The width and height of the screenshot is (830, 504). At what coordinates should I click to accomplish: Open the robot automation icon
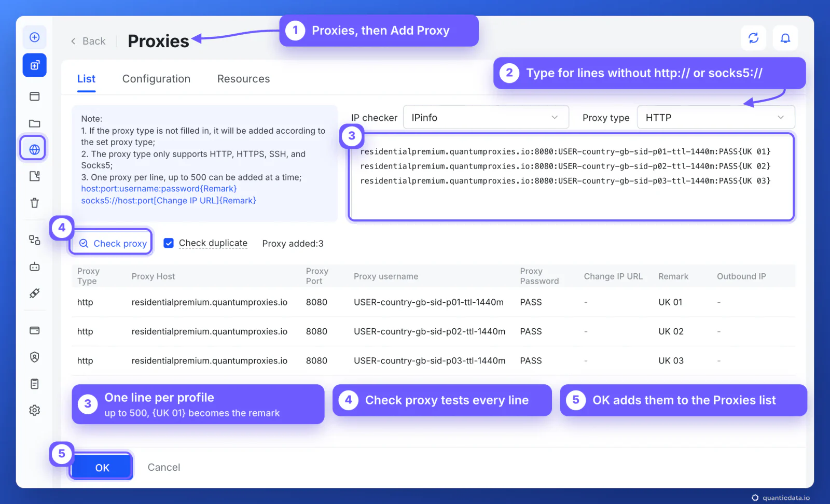(35, 267)
